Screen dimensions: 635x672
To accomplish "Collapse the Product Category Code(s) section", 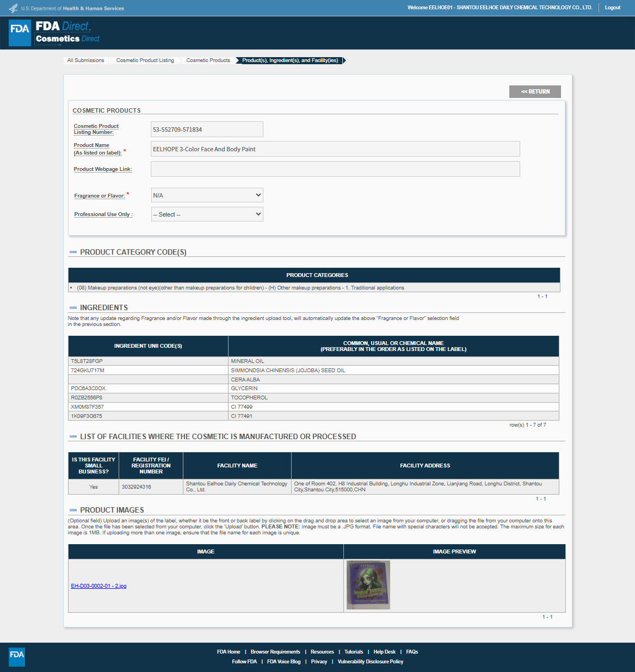I will pyautogui.click(x=73, y=252).
